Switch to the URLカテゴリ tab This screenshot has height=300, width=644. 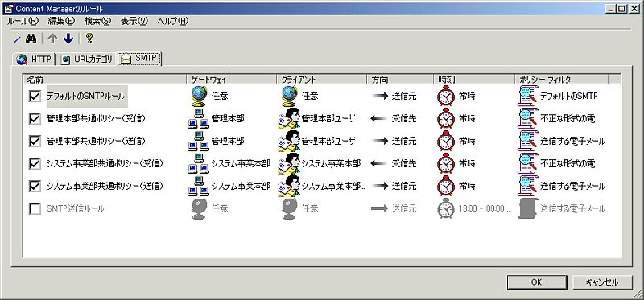(x=87, y=60)
